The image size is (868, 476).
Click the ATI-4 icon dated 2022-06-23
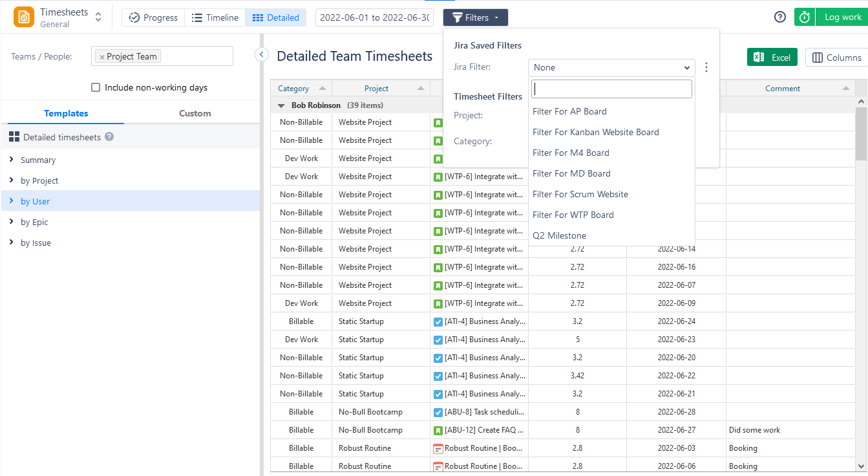point(438,340)
